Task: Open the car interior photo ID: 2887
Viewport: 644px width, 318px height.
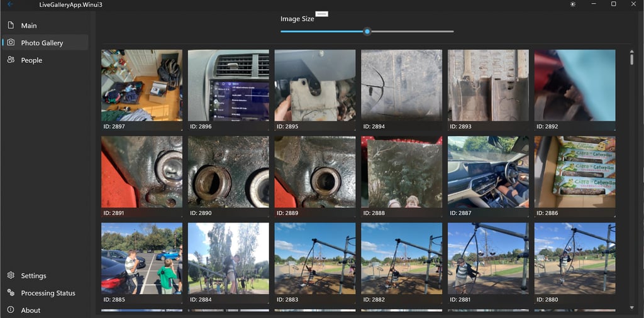Action: click(x=488, y=177)
